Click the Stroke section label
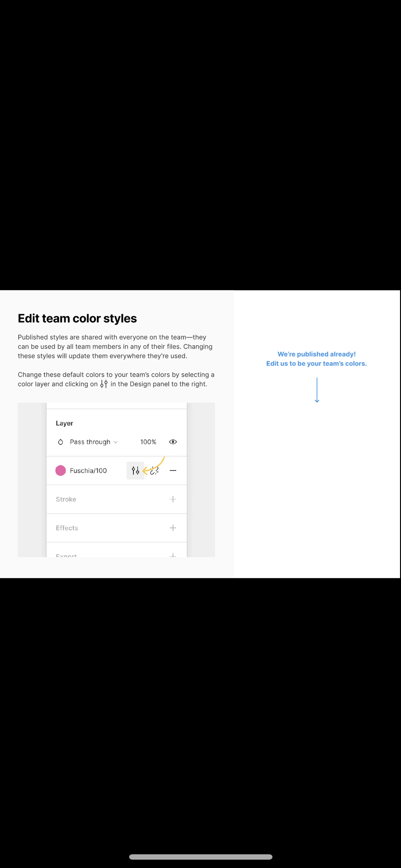This screenshot has width=401, height=868. pyautogui.click(x=66, y=499)
